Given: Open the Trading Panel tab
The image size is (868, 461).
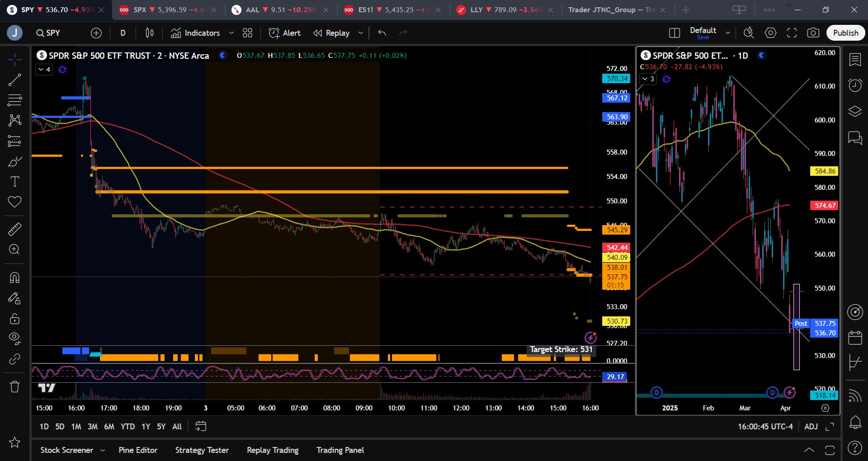Looking at the screenshot, I should click(340, 450).
